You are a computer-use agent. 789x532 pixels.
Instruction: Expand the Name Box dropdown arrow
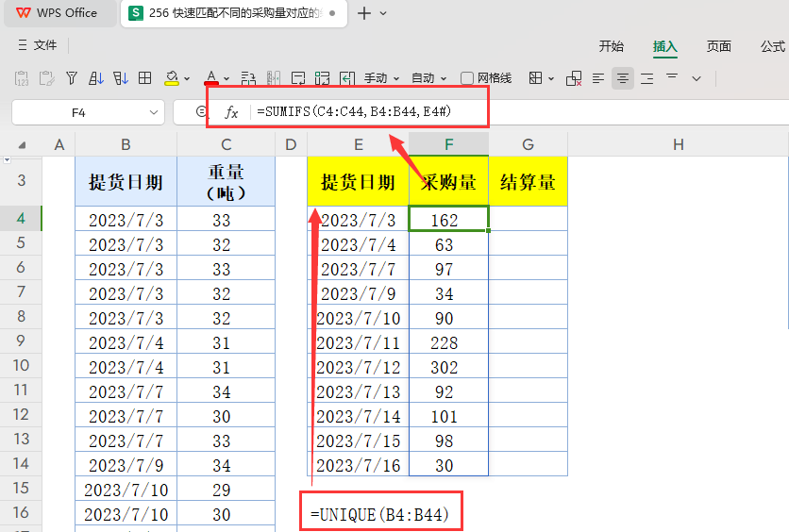pyautogui.click(x=154, y=112)
